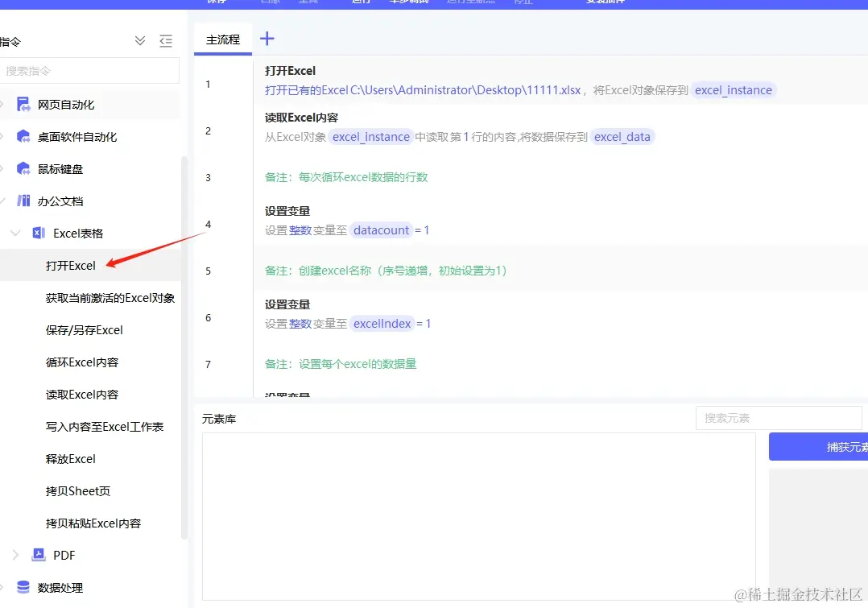Click excel_instance variable chip in step 1
The width and height of the screenshot is (868, 608).
734,90
